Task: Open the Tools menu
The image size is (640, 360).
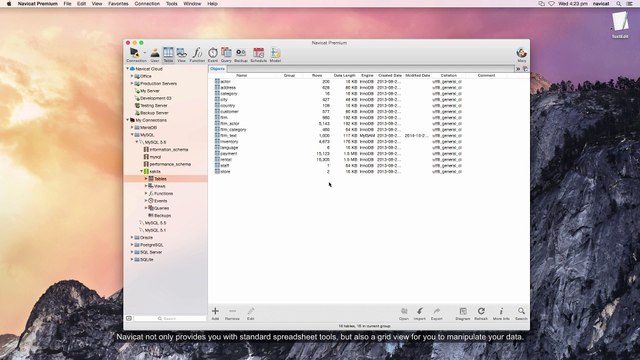Action: (x=171, y=4)
